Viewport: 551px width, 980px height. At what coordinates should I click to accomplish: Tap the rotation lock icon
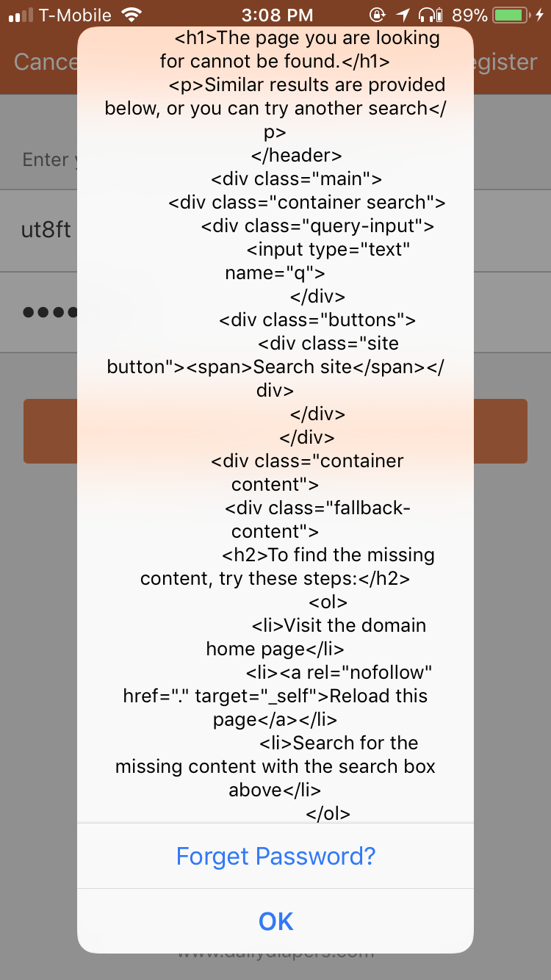377,15
